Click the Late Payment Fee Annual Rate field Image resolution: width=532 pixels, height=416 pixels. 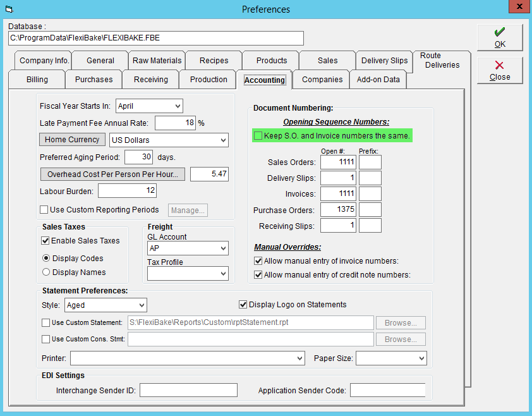click(x=175, y=123)
